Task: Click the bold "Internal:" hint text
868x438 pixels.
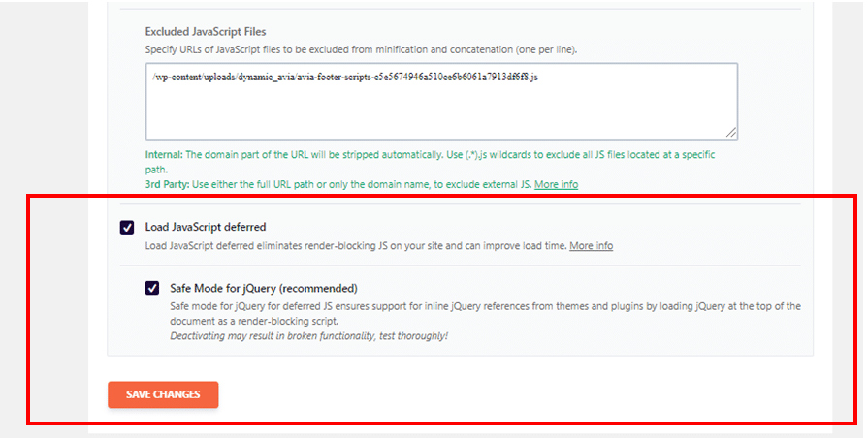Action: click(x=164, y=155)
